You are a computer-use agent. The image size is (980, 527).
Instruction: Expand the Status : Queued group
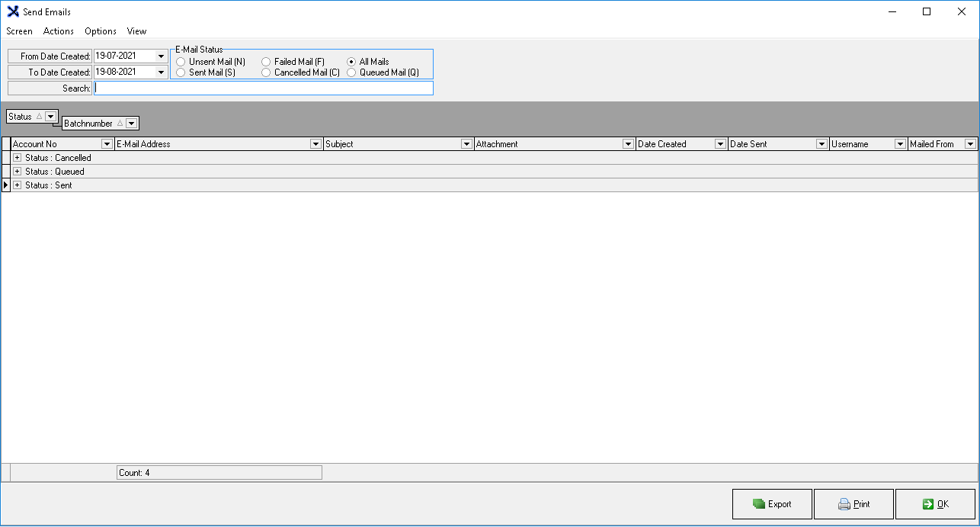coord(17,172)
